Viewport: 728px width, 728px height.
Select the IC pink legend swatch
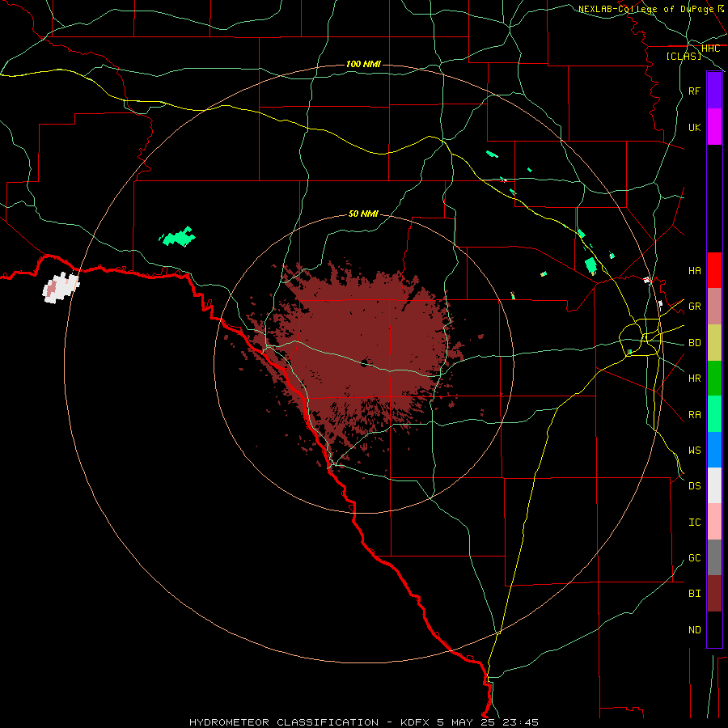pos(714,522)
